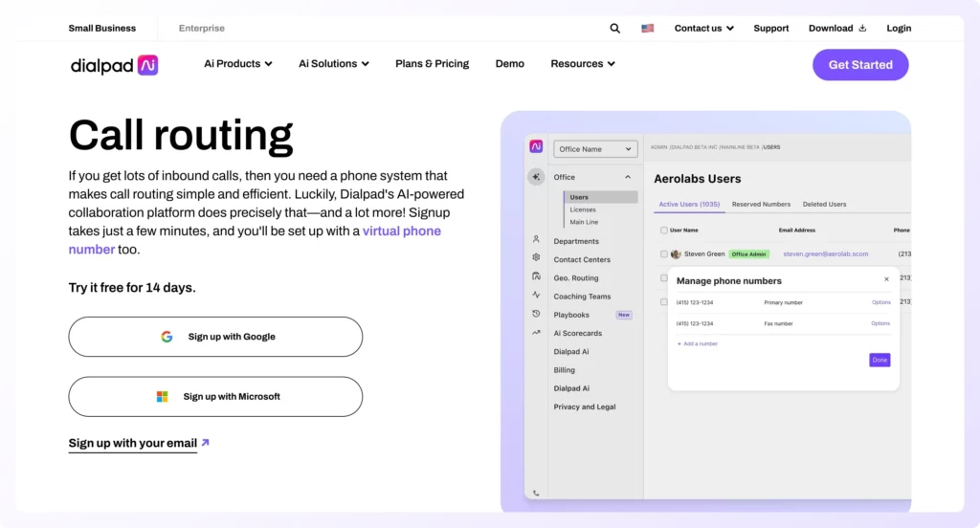Collapse the Office section chevron
The height and width of the screenshot is (528, 980).
(628, 178)
